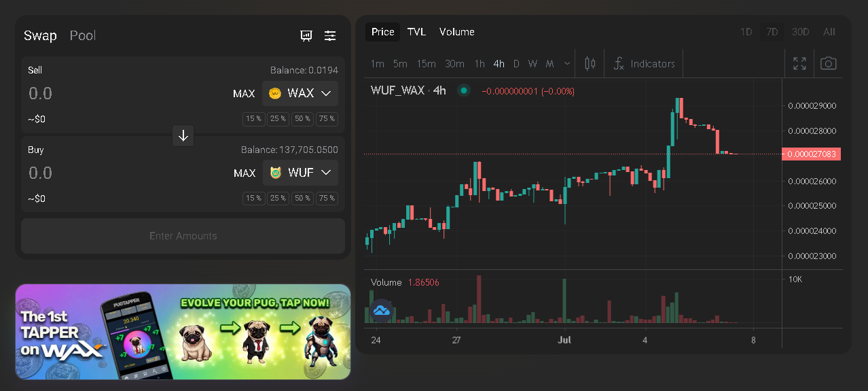The height and width of the screenshot is (391, 868).
Task: Choose the 5m candle interval
Action: pyautogui.click(x=400, y=64)
